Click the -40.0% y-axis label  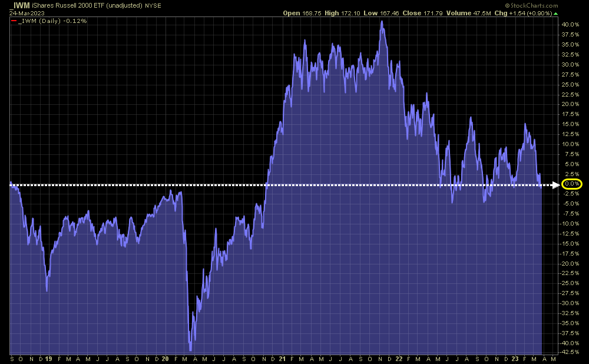570,343
